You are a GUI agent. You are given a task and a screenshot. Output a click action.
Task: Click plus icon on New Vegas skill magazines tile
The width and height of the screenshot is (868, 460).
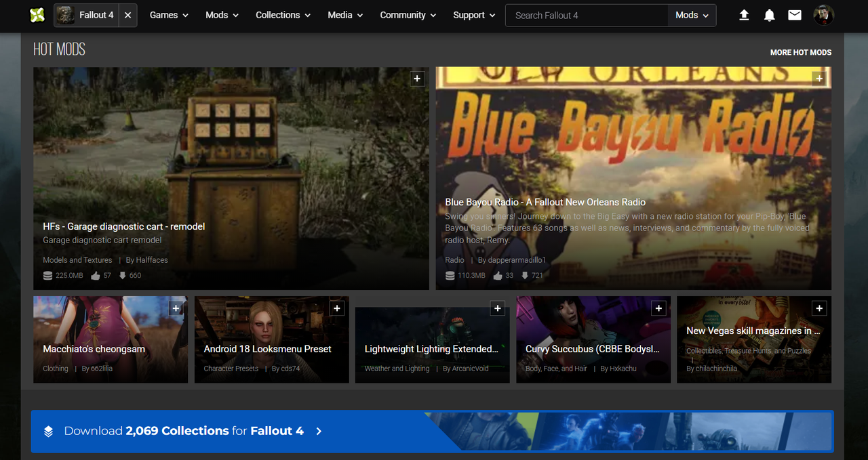819,308
